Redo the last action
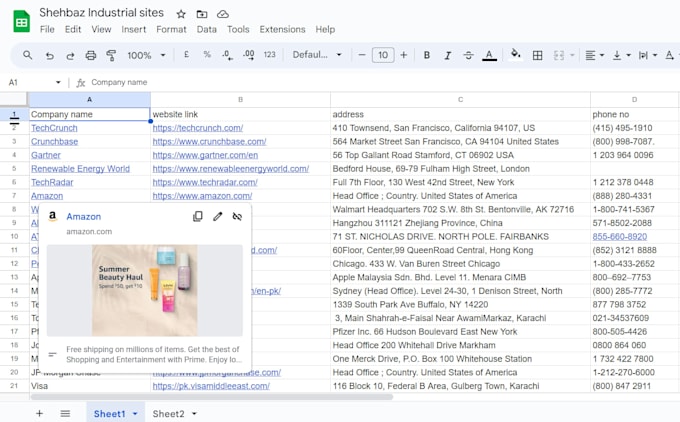This screenshot has width=680, height=422. pyautogui.click(x=70, y=56)
